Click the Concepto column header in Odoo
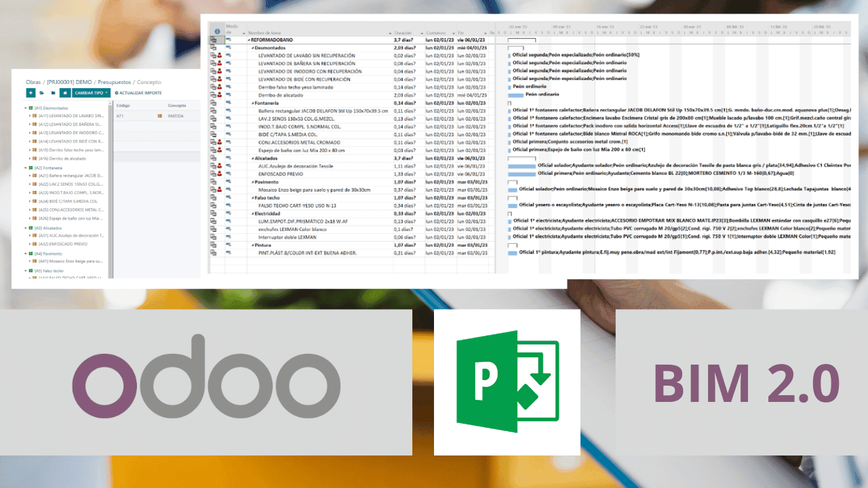The width and height of the screenshot is (868, 488). pyautogui.click(x=177, y=106)
